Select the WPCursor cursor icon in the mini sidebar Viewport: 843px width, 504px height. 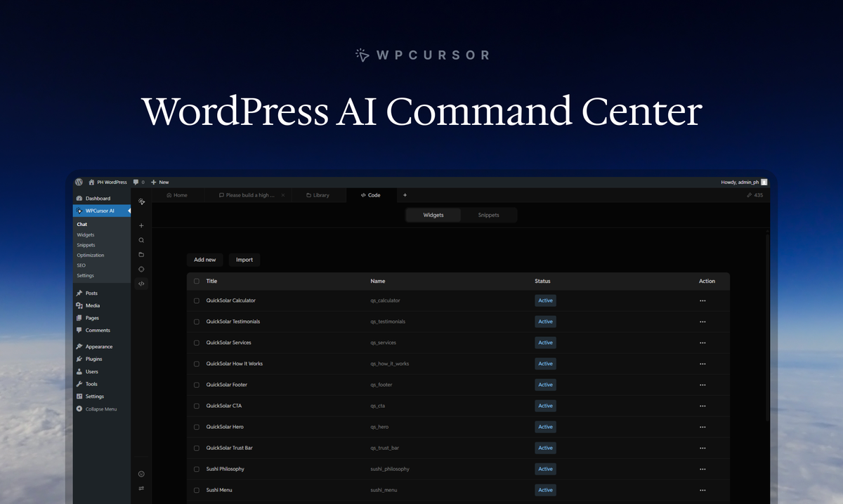pyautogui.click(x=141, y=201)
